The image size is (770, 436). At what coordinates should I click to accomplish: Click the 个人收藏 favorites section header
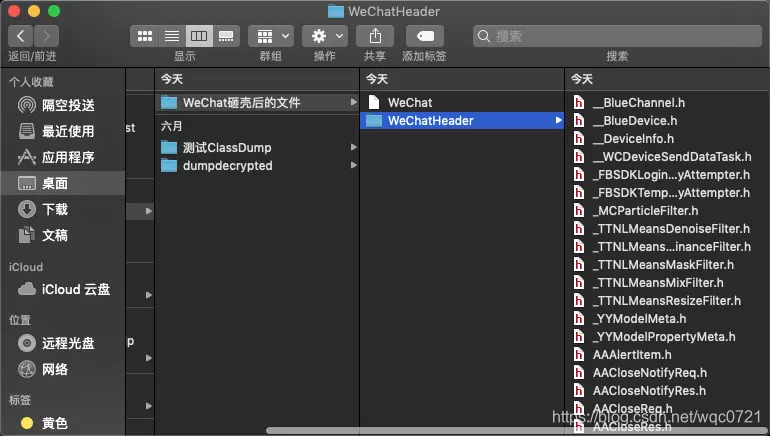pos(31,82)
